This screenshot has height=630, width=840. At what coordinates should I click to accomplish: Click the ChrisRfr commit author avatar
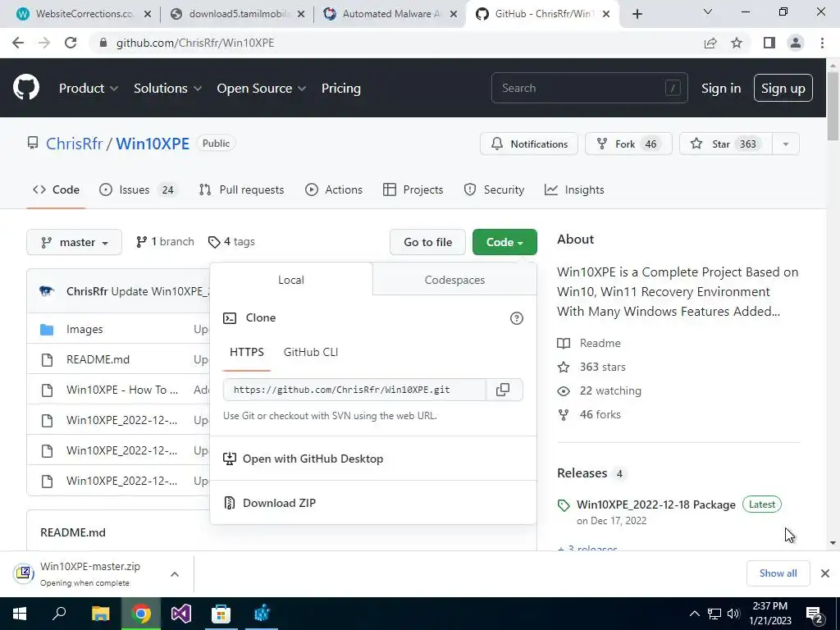point(47,291)
